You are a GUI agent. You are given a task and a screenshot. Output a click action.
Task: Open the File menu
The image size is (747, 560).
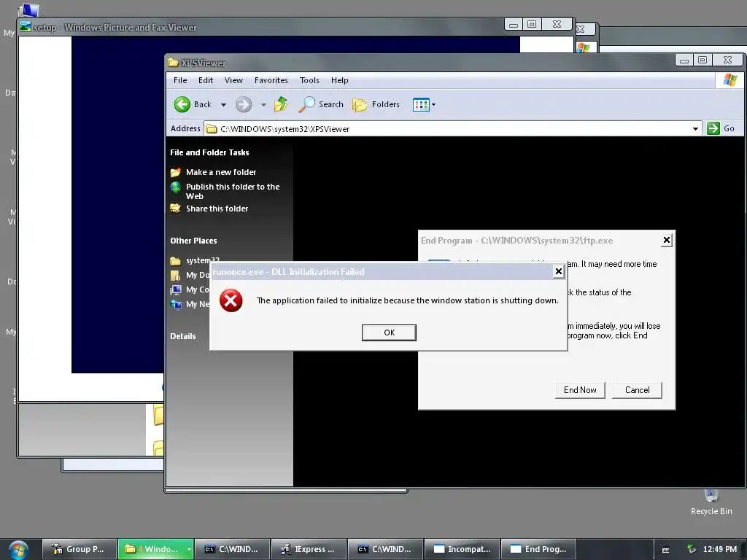180,80
